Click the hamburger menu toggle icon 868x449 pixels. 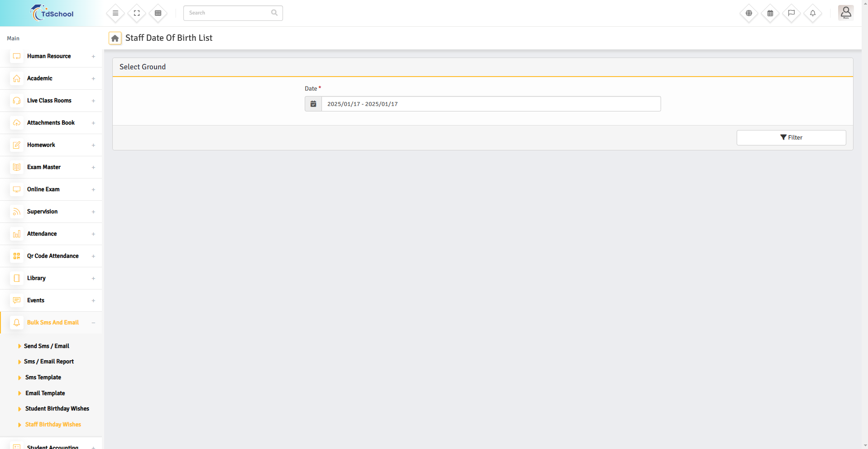(115, 13)
